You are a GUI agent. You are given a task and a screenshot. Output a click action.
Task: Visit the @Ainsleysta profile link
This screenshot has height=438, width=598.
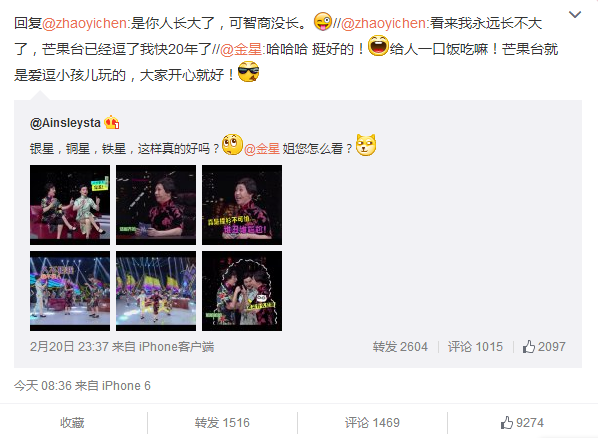pyautogui.click(x=65, y=123)
